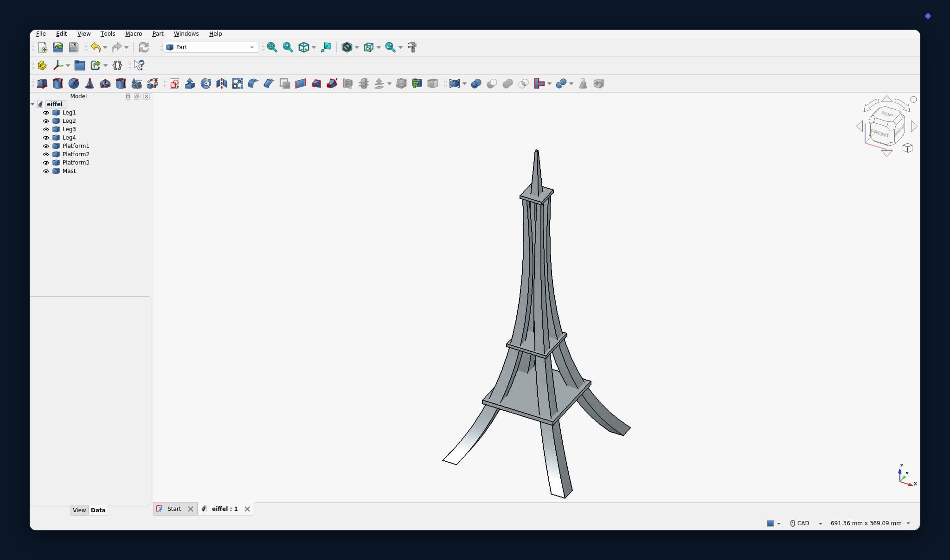Click the Chamfer tool icon
Screen dimensions: 950x560
click(x=269, y=83)
